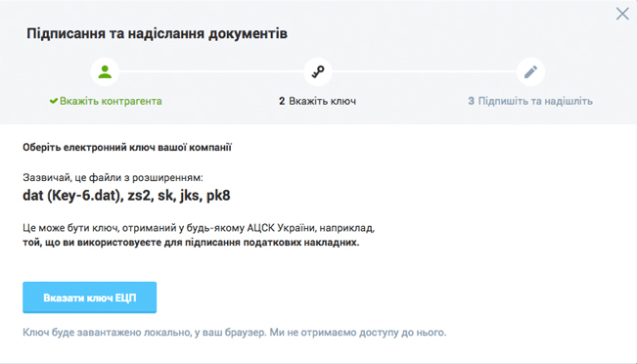
Task: Click the line Зазвичай, це файли з розширенням
Action: pos(113,177)
